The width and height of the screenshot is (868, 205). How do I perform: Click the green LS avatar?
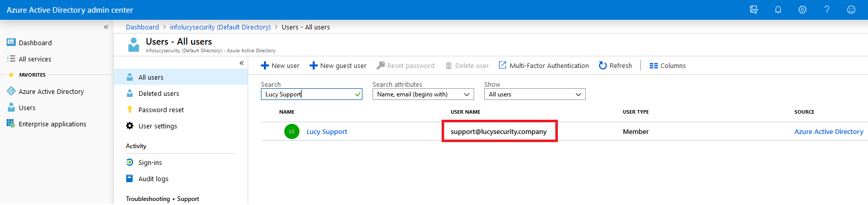(292, 131)
